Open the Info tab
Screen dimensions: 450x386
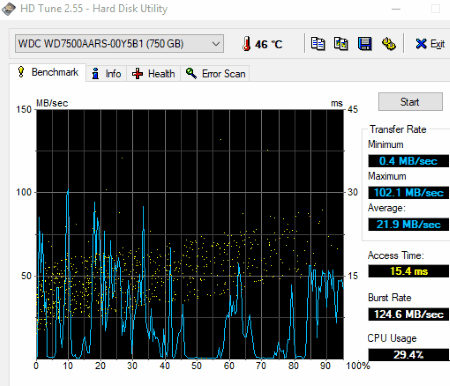coord(106,73)
